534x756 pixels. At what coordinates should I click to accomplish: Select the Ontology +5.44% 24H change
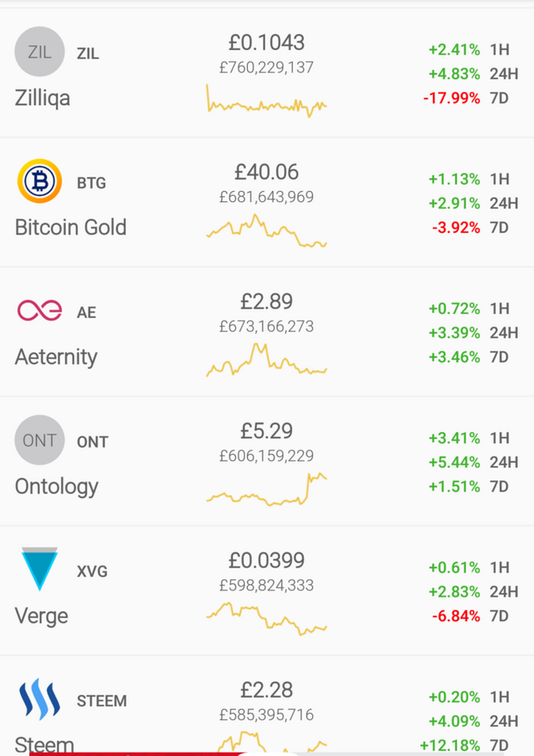455,462
